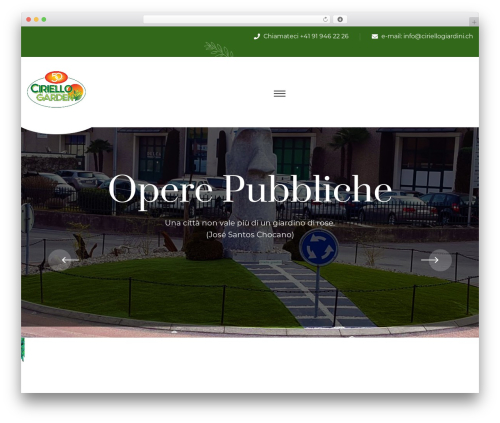500x423 pixels.
Task: Open the hamburger navigation menu
Action: pos(280,94)
